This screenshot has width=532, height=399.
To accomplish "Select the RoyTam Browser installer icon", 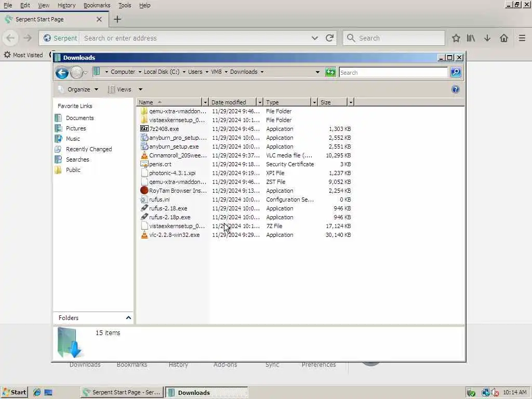I will click(144, 190).
